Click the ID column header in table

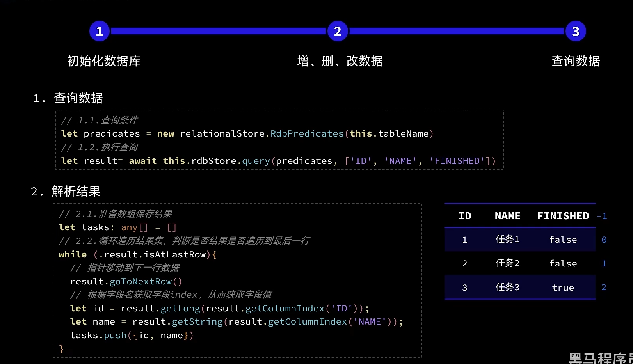[x=464, y=216]
